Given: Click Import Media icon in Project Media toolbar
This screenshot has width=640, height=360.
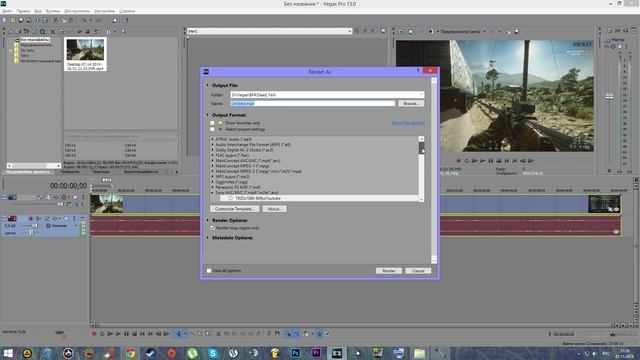Looking at the screenshot, I should tap(11, 31).
